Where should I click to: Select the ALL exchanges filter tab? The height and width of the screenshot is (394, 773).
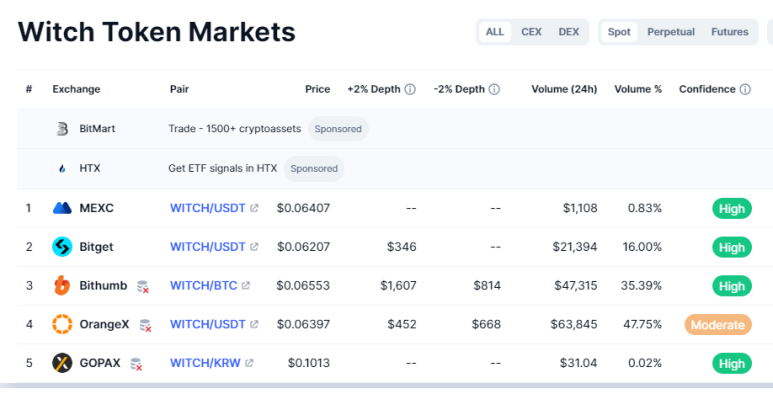click(495, 32)
